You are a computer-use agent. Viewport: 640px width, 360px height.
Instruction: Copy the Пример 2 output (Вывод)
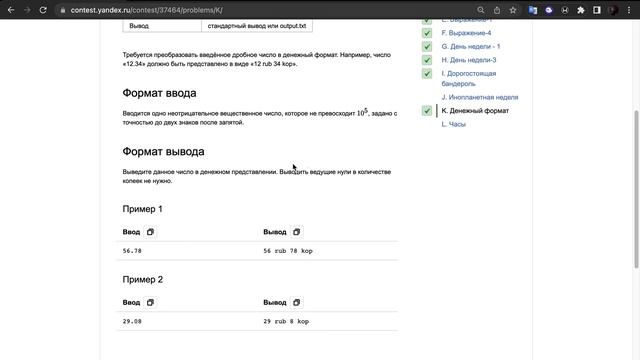point(296,302)
